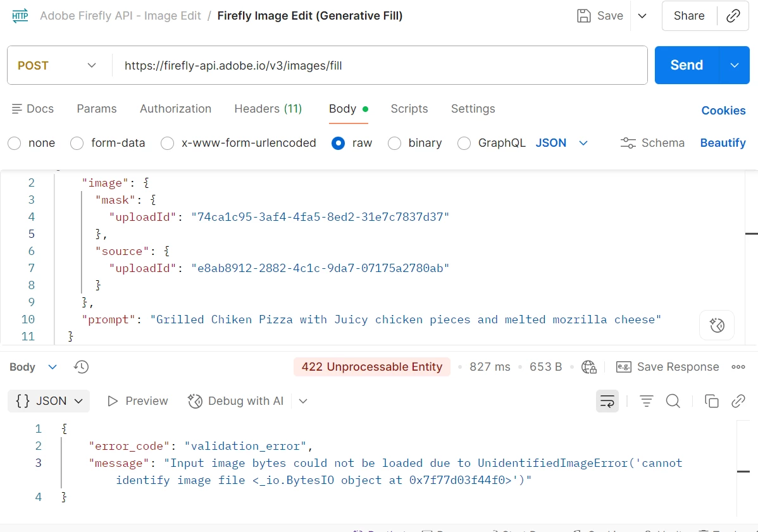The height and width of the screenshot is (532, 758).
Task: Click the Share button
Action: (x=689, y=16)
